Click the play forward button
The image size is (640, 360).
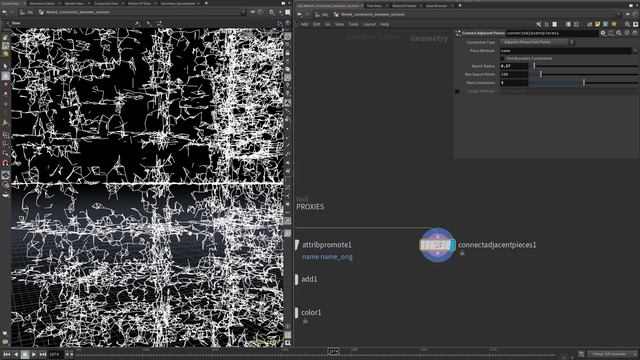point(34,354)
